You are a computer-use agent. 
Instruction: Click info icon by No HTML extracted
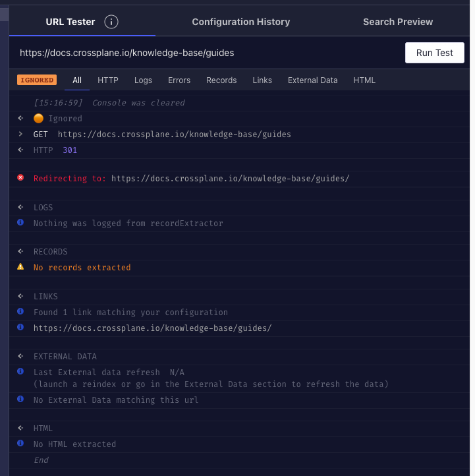pyautogui.click(x=20, y=443)
